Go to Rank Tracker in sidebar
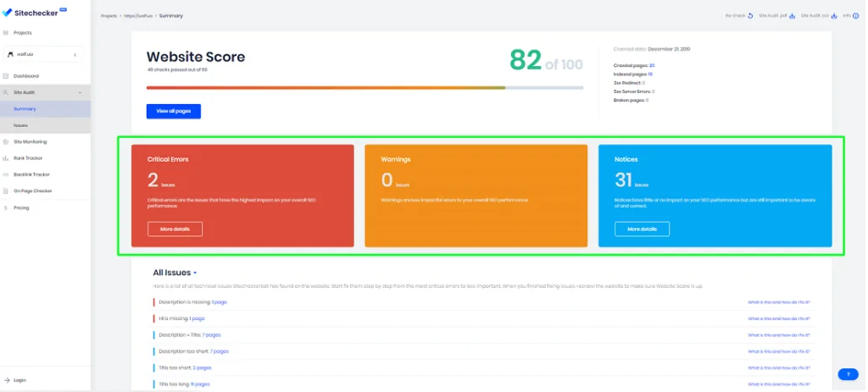Image resolution: width=868 pixels, height=392 pixels. pos(28,157)
